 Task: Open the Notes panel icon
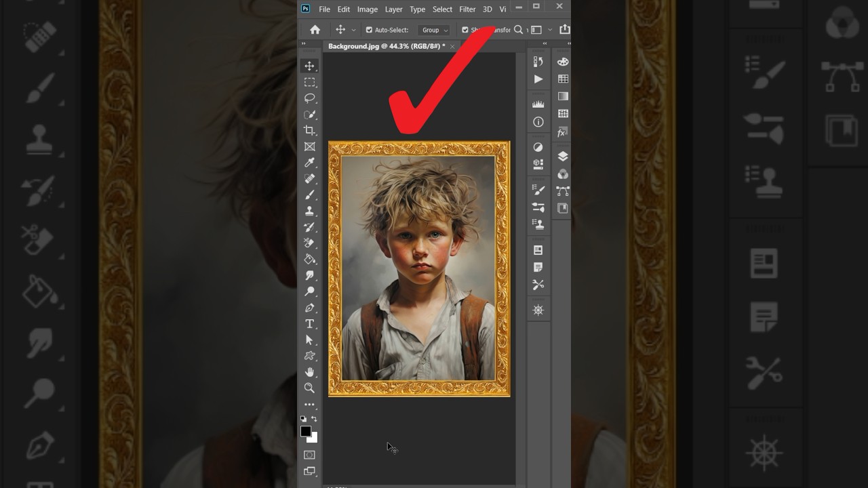(x=538, y=268)
